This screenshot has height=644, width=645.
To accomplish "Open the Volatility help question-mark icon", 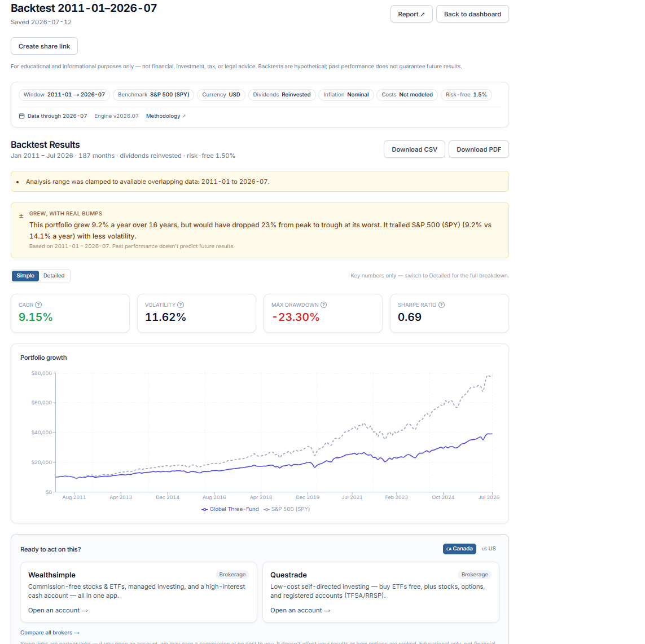I will click(181, 305).
